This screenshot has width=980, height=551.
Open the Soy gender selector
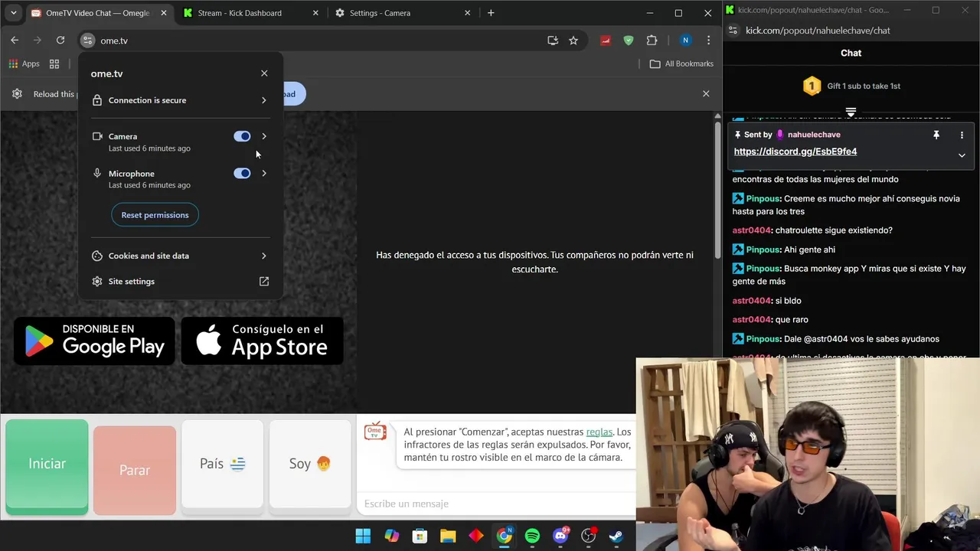pyautogui.click(x=310, y=464)
